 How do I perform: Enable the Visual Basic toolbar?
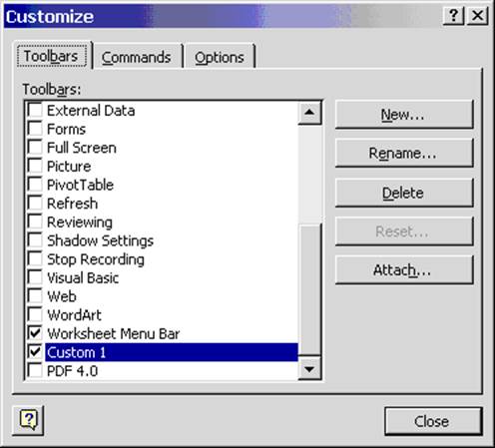point(35,277)
